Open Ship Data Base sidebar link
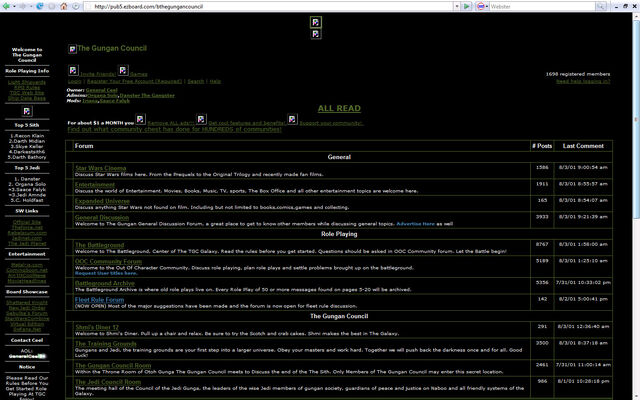The width and height of the screenshot is (640, 400). click(27, 98)
